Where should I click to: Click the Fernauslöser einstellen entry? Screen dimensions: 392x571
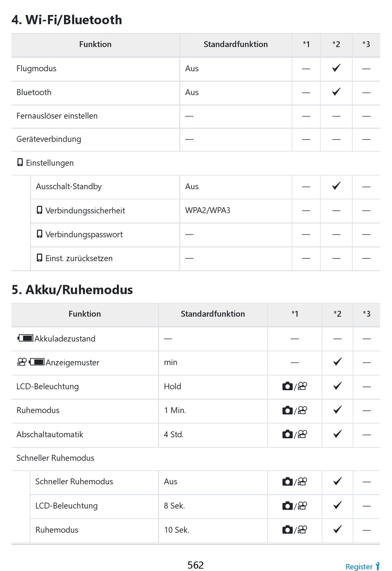(x=57, y=116)
